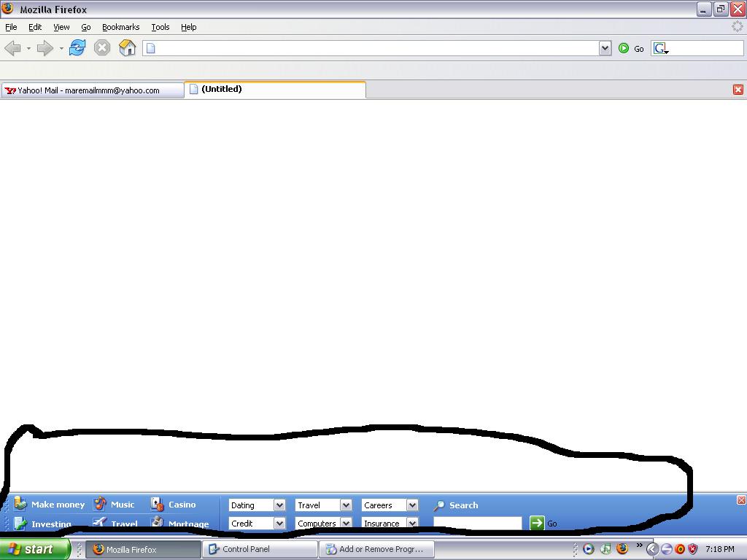This screenshot has height=560, width=747.
Task: Expand the upper Travel combo box
Action: (346, 505)
